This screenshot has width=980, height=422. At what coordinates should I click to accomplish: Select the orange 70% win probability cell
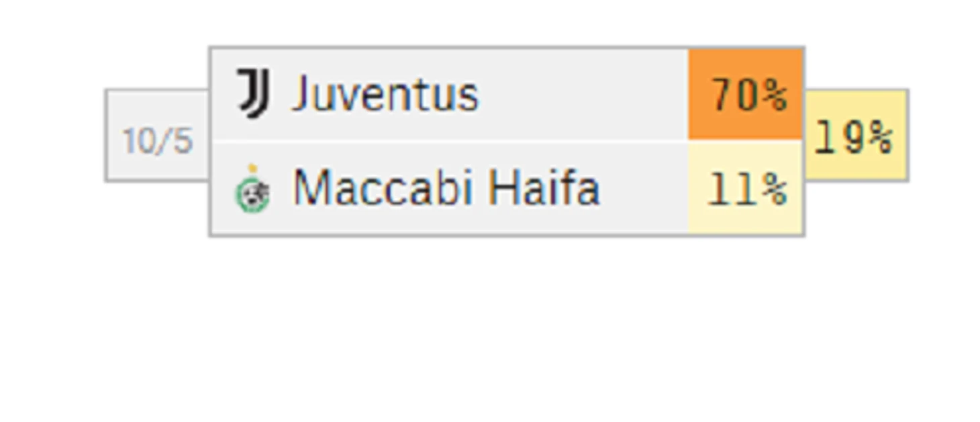[x=745, y=94]
